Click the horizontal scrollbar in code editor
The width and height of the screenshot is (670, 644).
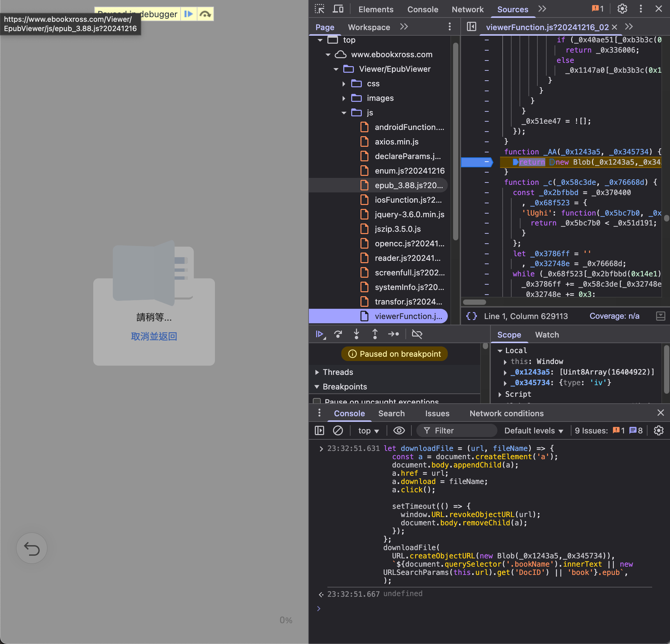(475, 302)
